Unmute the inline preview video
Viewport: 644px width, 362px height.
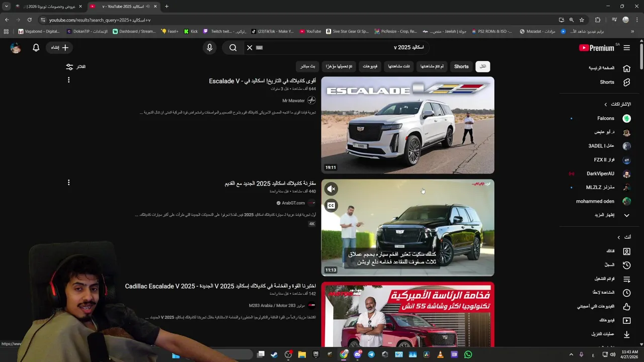point(331,189)
